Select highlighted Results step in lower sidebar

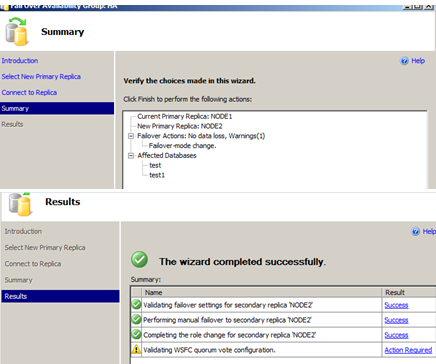pyautogui.click(x=60, y=296)
